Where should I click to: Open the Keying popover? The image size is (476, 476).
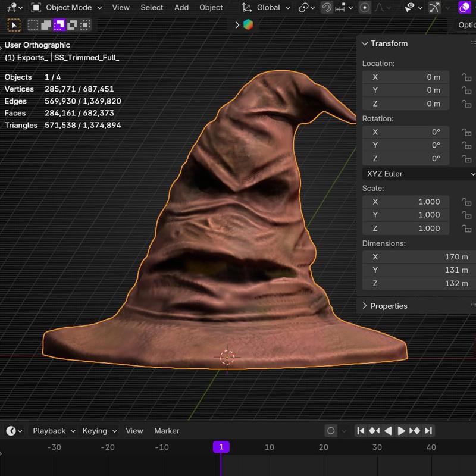tap(99, 431)
